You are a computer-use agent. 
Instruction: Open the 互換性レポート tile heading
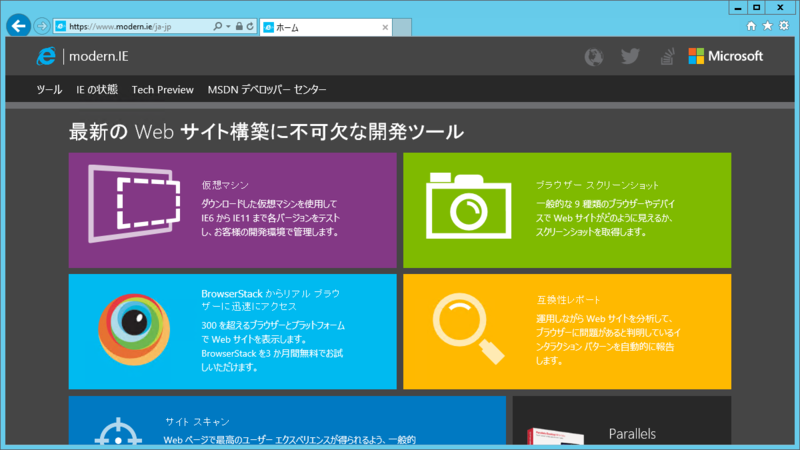coord(568,300)
